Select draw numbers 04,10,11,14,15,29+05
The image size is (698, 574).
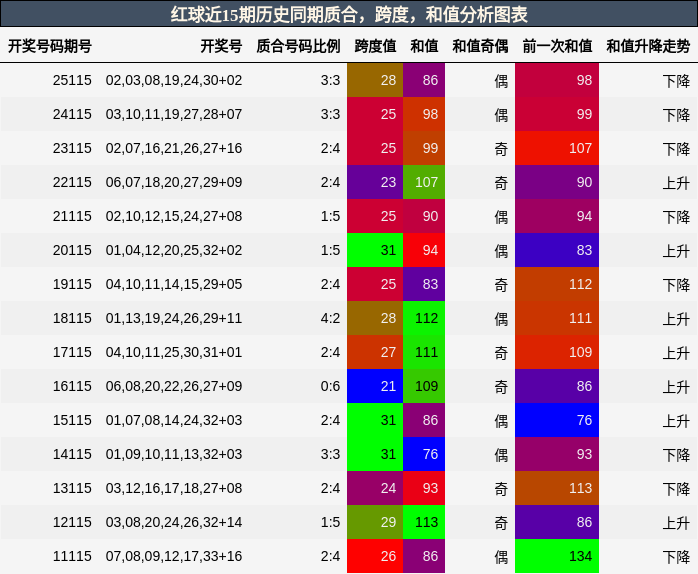[x=174, y=284]
